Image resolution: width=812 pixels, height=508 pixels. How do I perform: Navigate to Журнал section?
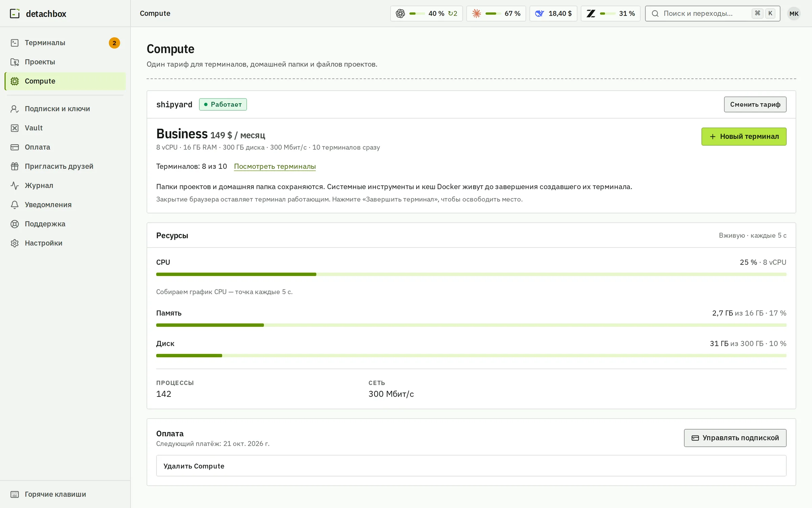click(x=65, y=186)
